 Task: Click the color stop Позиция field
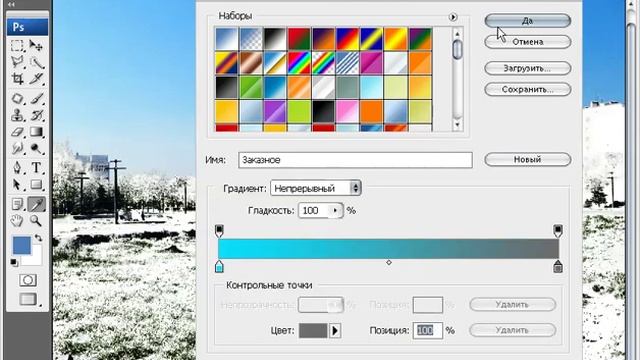[x=427, y=330]
